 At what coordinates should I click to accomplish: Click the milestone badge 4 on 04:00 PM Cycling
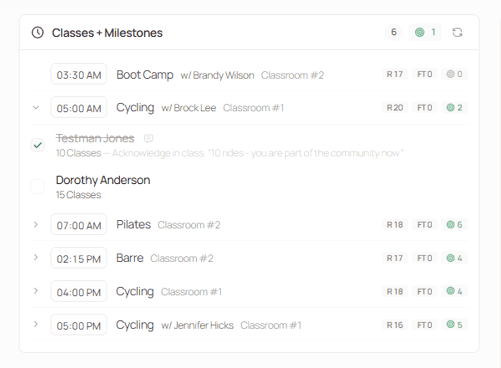(x=454, y=291)
